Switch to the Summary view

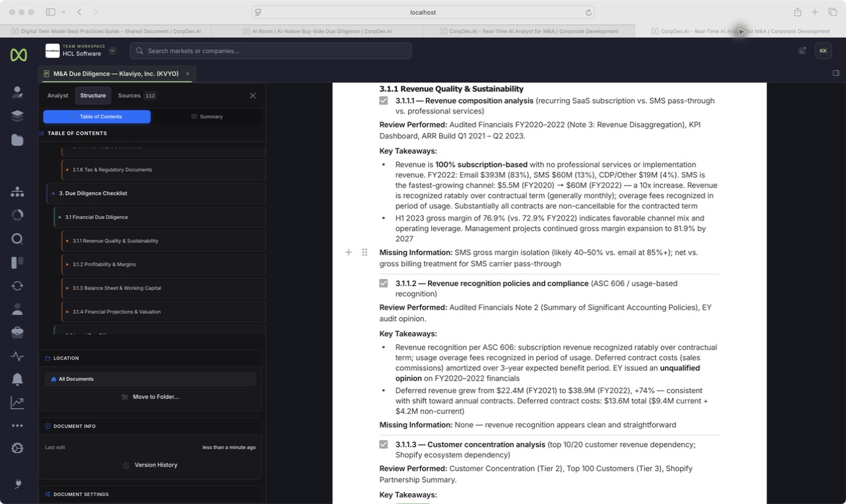207,117
